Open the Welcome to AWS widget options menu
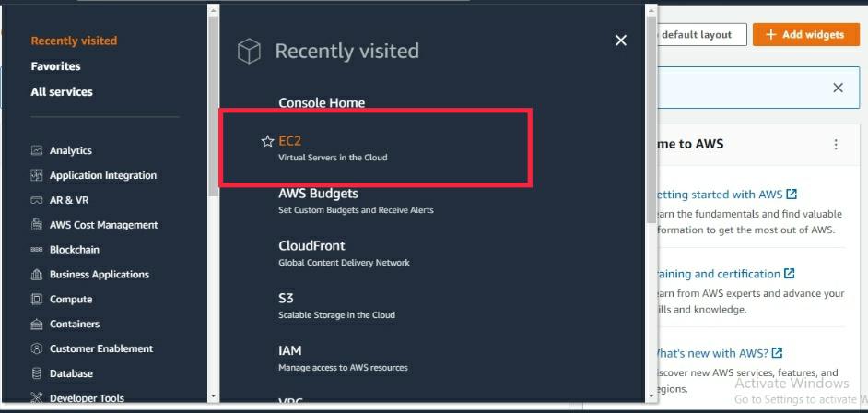This screenshot has height=413, width=868. [836, 145]
